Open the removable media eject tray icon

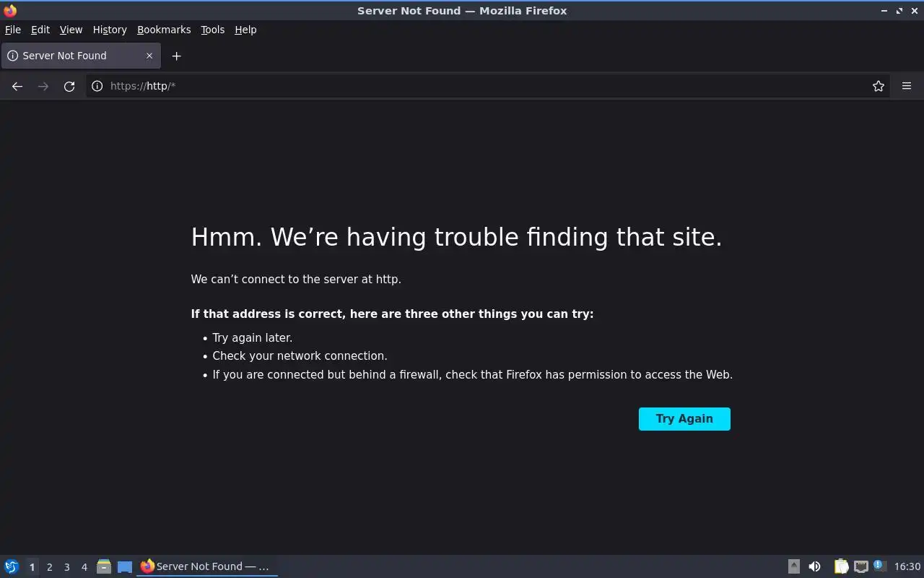(793, 566)
